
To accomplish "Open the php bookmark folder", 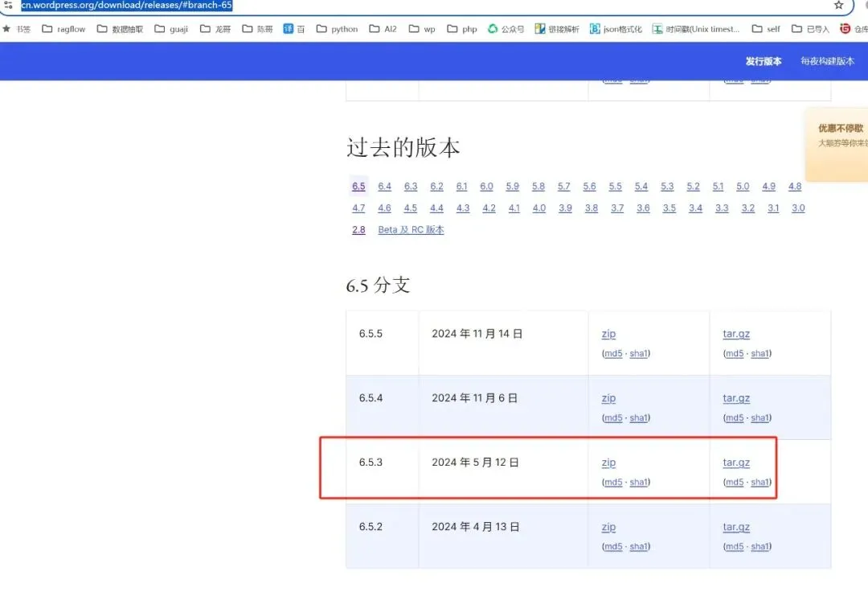I will pos(462,29).
